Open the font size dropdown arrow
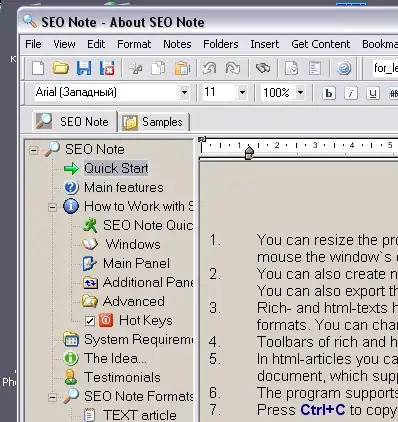398x422 pixels. tap(242, 92)
